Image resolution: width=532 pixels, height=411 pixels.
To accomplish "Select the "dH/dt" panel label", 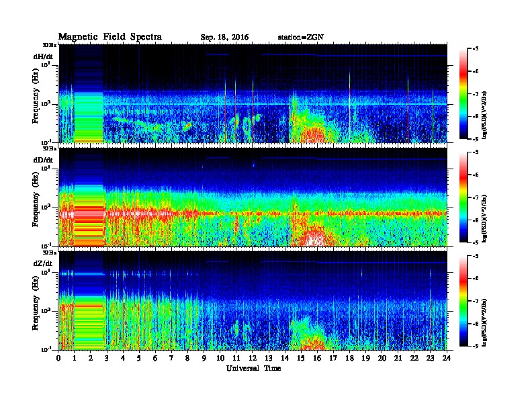I will [x=43, y=56].
